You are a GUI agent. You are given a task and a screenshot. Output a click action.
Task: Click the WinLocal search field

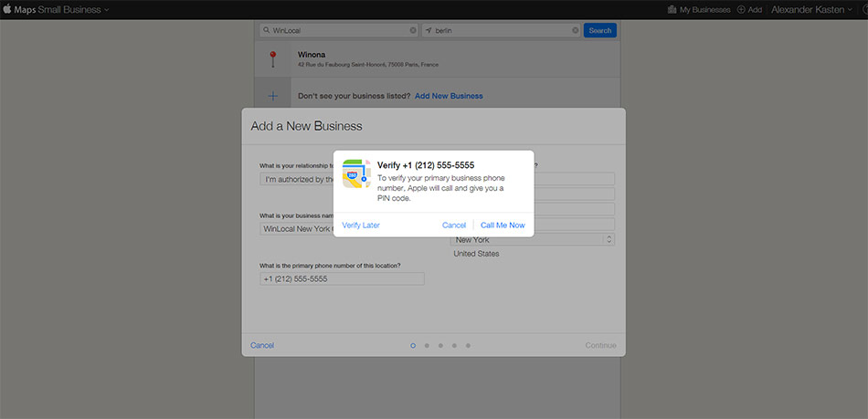point(339,30)
